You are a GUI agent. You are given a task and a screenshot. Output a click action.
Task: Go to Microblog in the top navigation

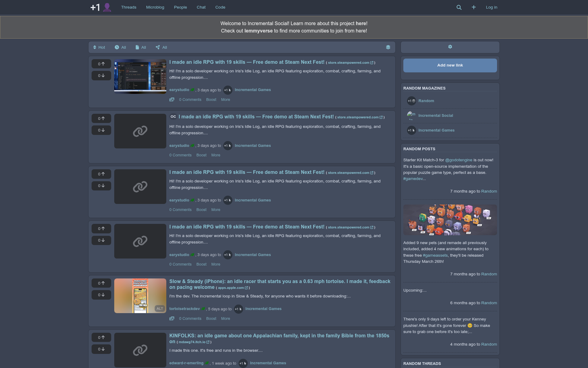pyautogui.click(x=155, y=7)
